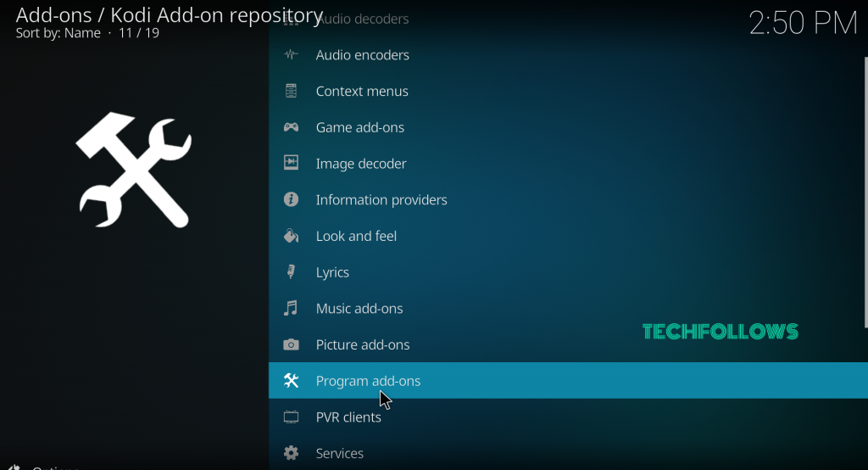Image resolution: width=868 pixels, height=470 pixels.
Task: Click the PVR clients TV icon
Action: [291, 417]
